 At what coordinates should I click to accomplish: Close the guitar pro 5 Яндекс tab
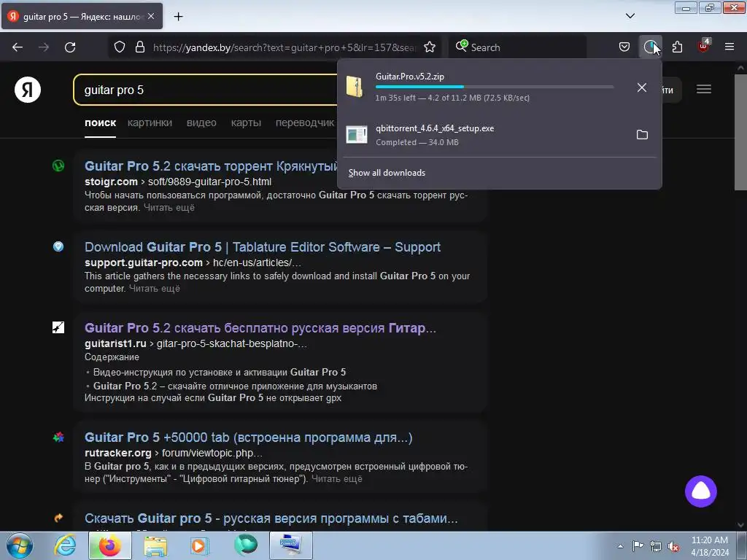[151, 16]
